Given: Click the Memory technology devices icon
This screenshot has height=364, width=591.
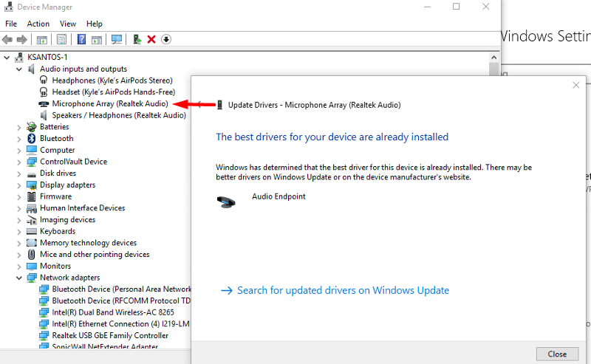Looking at the screenshot, I should tap(32, 243).
